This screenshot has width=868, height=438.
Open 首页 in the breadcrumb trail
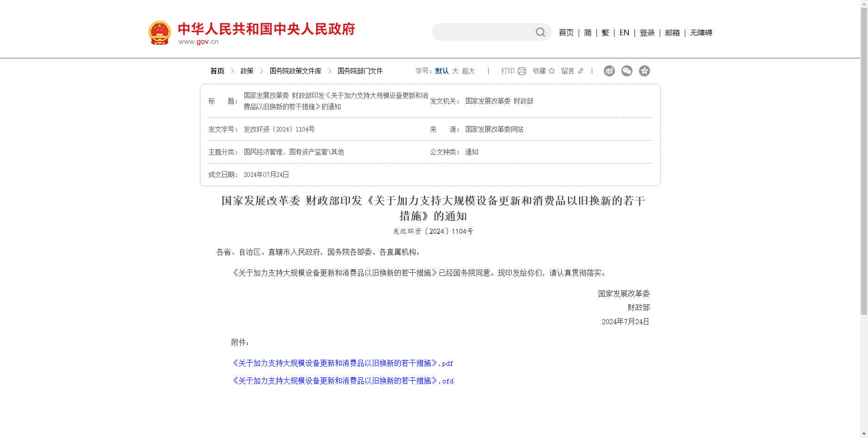pyautogui.click(x=217, y=71)
